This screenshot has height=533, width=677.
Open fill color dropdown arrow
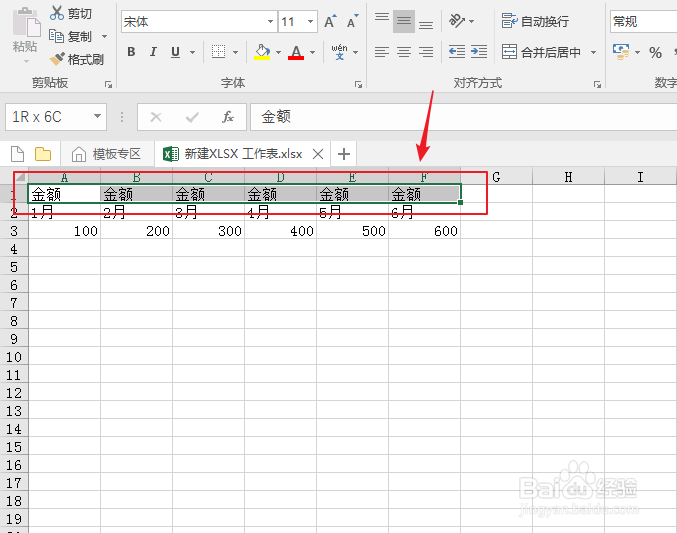pyautogui.click(x=278, y=52)
